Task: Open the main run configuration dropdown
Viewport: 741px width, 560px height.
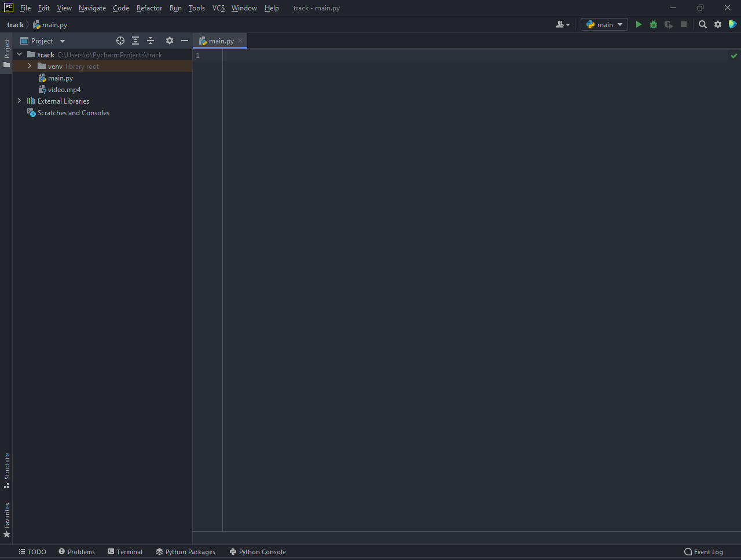Action: 604,24
